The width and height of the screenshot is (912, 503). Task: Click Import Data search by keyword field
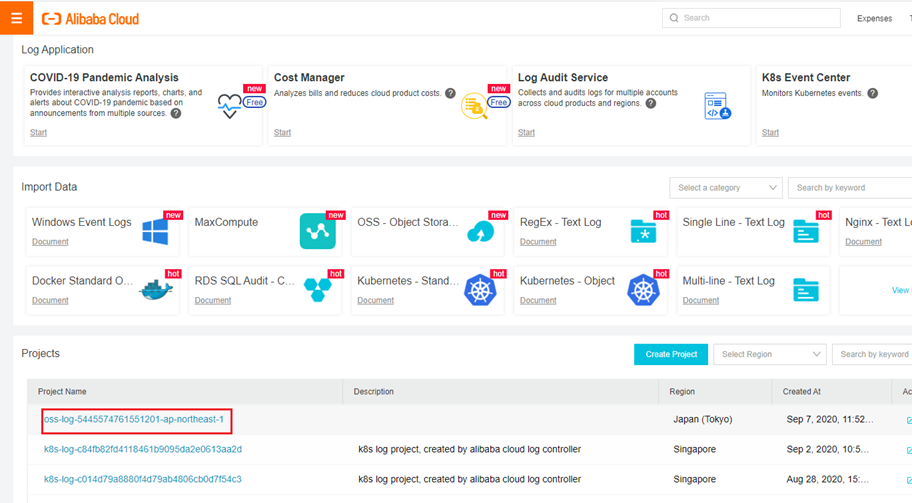[850, 188]
